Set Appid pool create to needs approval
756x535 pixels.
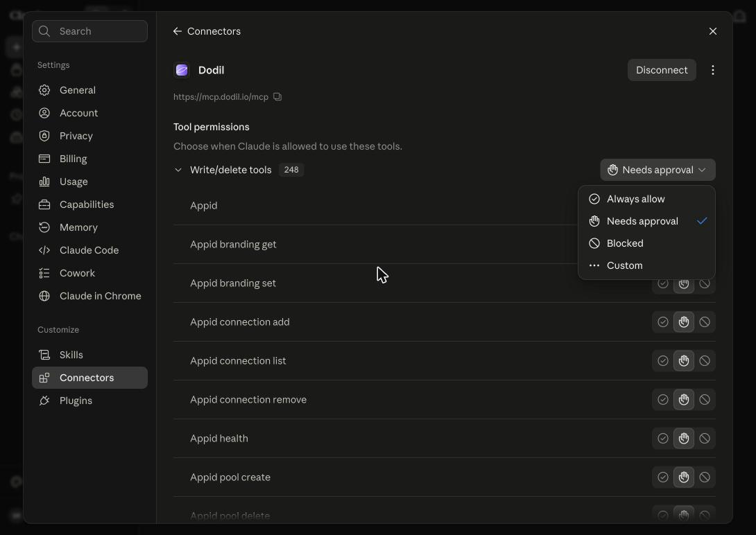(x=684, y=477)
